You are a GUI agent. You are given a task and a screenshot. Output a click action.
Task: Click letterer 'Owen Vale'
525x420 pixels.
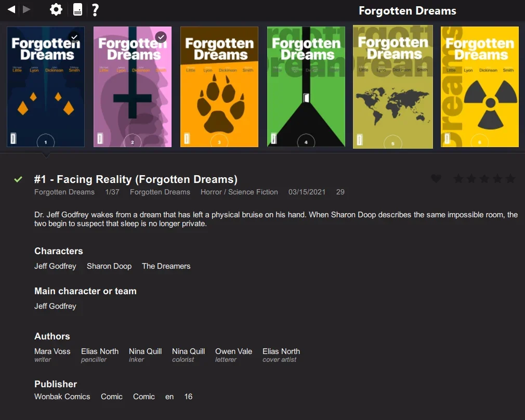[234, 351]
